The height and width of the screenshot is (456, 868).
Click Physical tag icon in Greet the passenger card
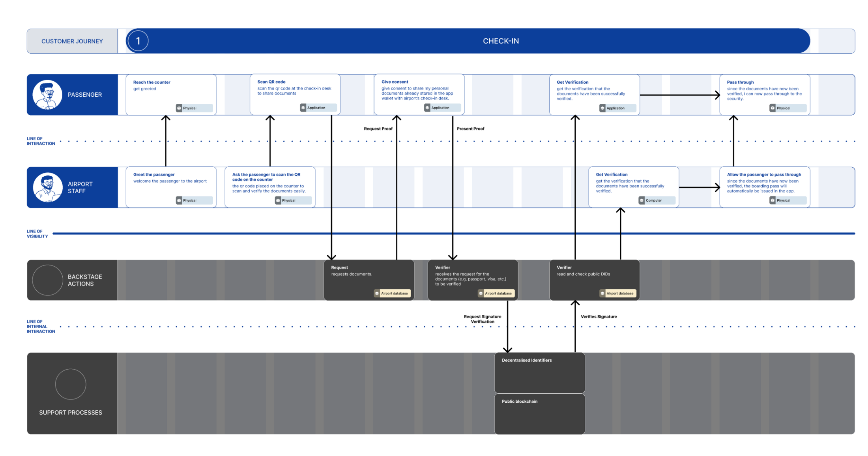click(x=179, y=200)
